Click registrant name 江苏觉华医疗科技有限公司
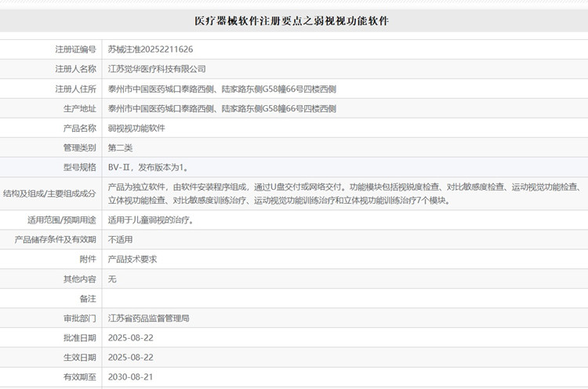Screen dimensions: 588x389 (157, 69)
